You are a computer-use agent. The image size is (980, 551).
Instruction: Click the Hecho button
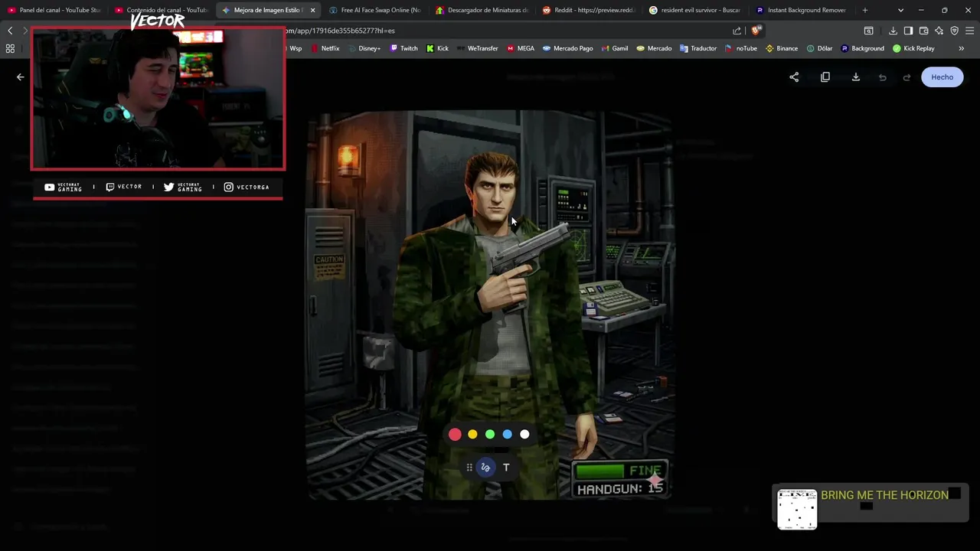tap(942, 77)
